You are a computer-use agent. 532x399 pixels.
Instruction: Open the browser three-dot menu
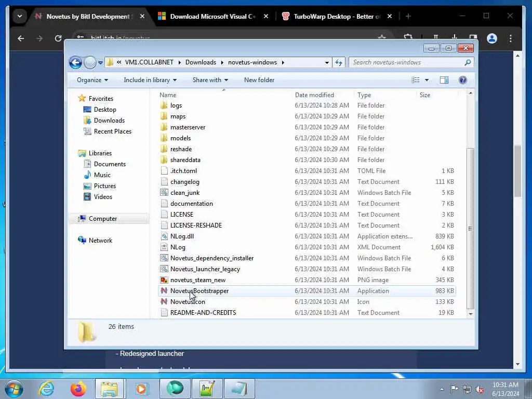click(x=510, y=38)
